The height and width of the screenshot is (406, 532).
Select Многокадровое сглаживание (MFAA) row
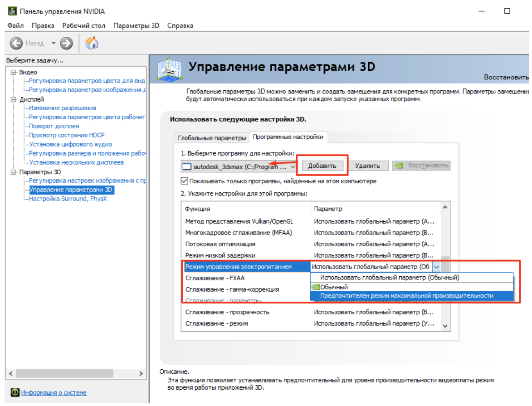tap(310, 233)
